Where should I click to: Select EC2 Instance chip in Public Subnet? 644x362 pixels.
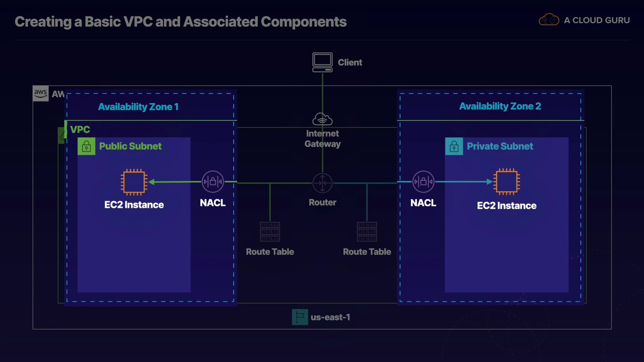click(x=134, y=182)
